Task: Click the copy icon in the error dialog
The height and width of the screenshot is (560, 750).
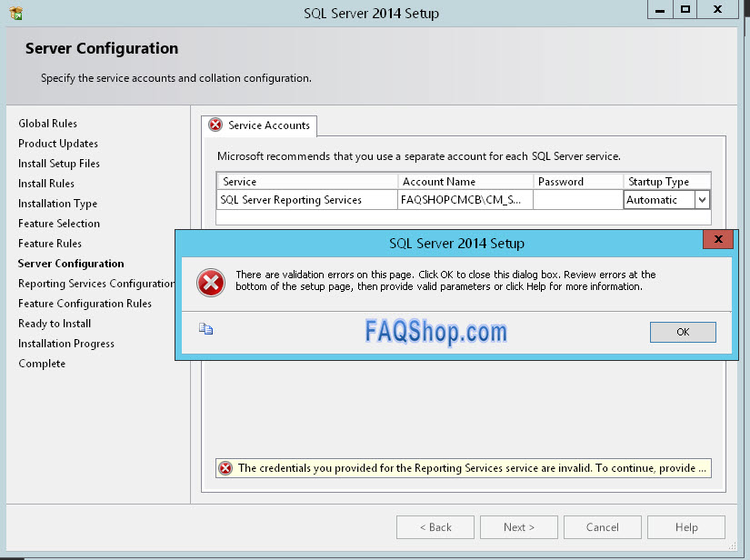Action: point(206,330)
